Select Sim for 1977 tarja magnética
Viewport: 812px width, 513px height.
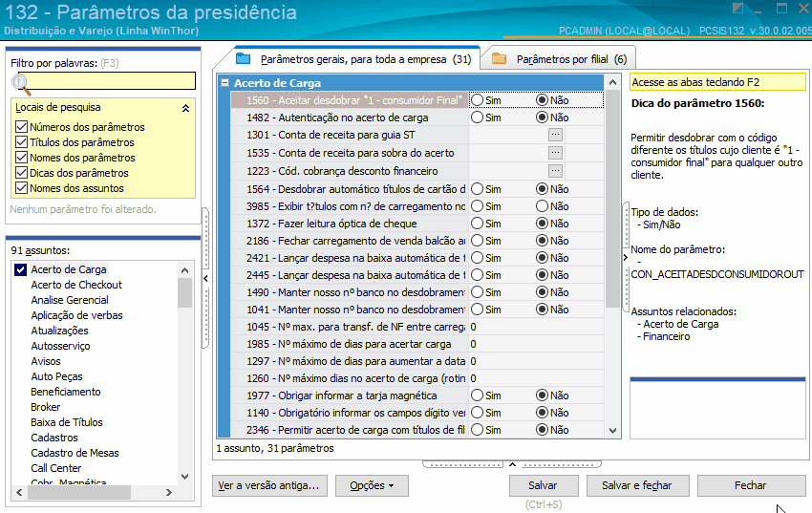(477, 395)
